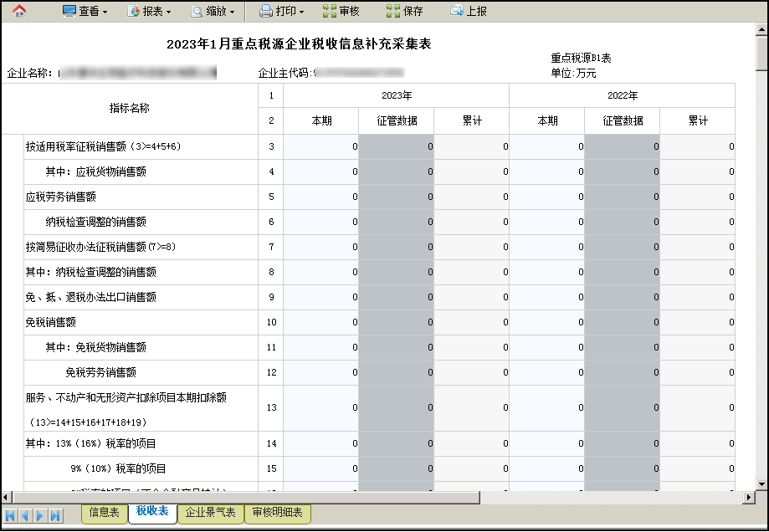Open the 查看 view menu
This screenshot has width=769, height=532.
(x=85, y=11)
